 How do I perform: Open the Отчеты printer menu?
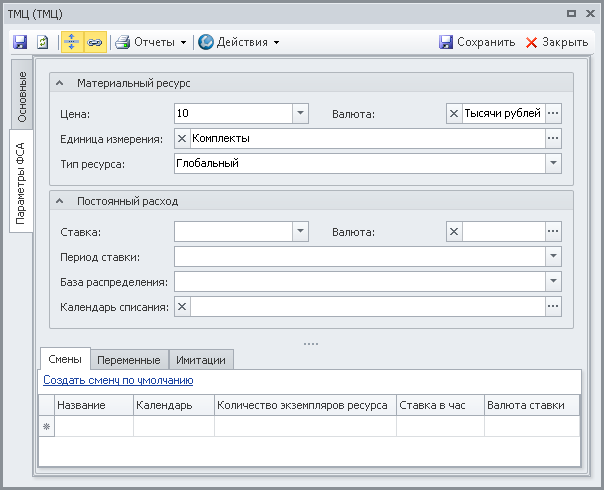point(151,42)
